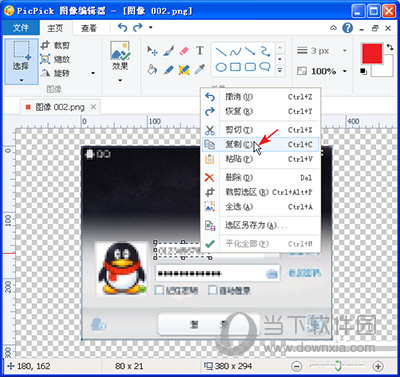Open the 100% opacity dropdown
Screen dimensions: 400x377
pyautogui.click(x=345, y=71)
